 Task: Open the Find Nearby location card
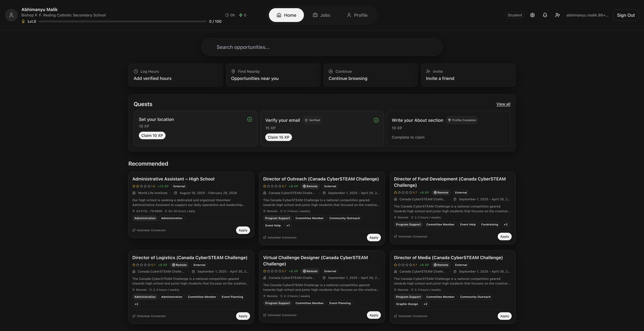[x=273, y=75]
